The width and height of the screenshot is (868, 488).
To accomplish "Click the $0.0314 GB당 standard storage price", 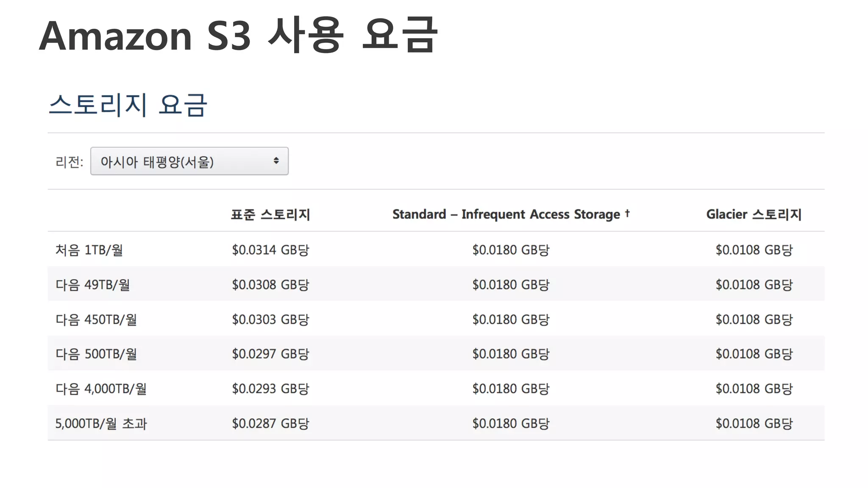I will coord(270,250).
